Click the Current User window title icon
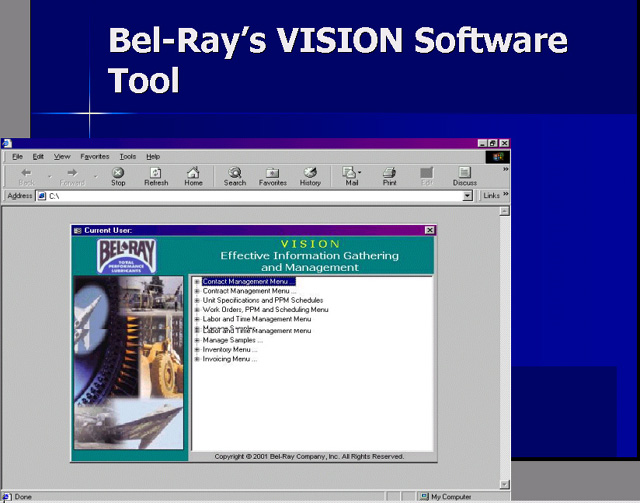The height and width of the screenshot is (503, 640). tap(78, 231)
